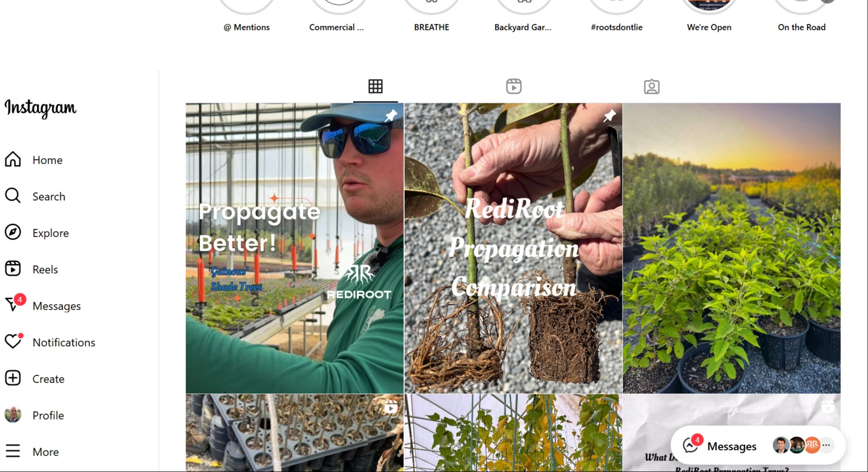Select the Create plus icon
The width and height of the screenshot is (868, 472).
[x=13, y=378]
